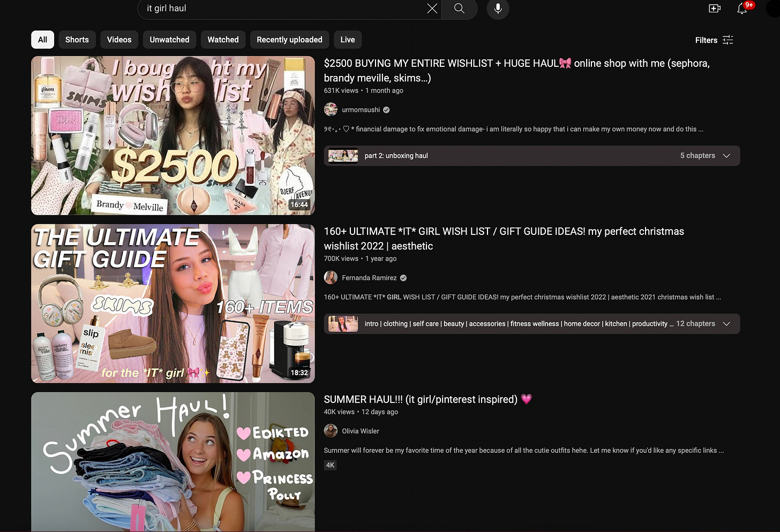Select the Watched filter chip
This screenshot has width=780, height=532.
tap(223, 40)
